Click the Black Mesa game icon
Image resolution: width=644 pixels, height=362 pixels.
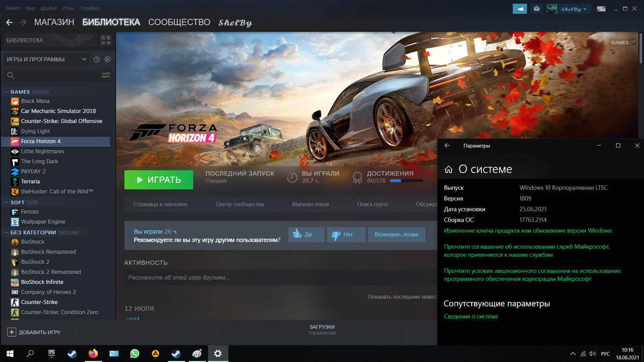click(15, 101)
